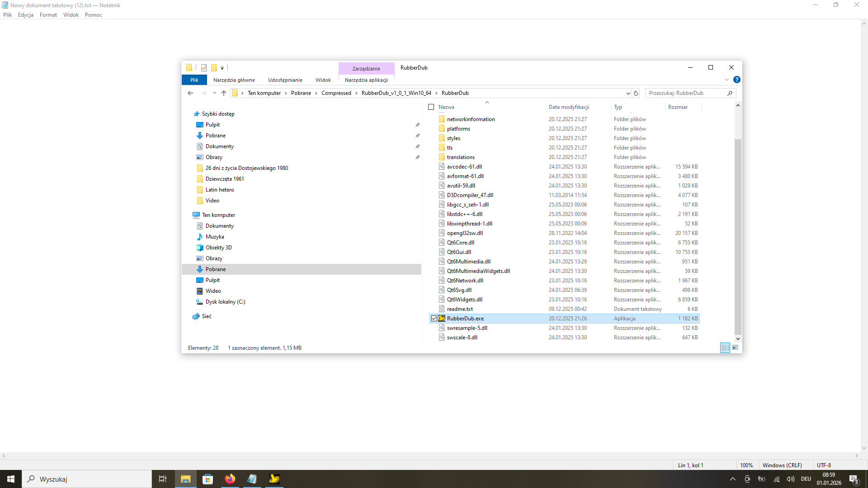The width and height of the screenshot is (868, 488).
Task: Open the Widok ribbon tab
Action: tap(323, 80)
